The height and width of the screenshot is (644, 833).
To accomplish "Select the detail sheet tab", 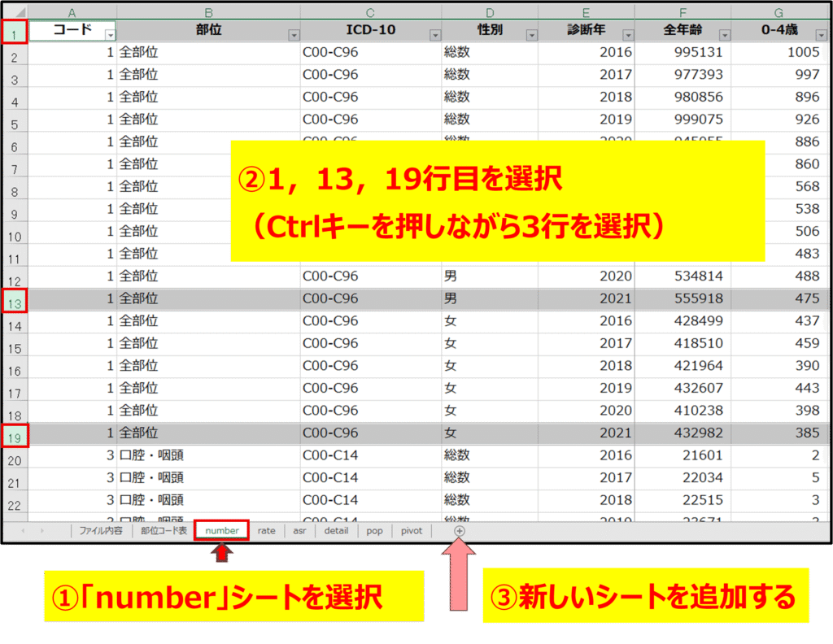I will [x=336, y=531].
